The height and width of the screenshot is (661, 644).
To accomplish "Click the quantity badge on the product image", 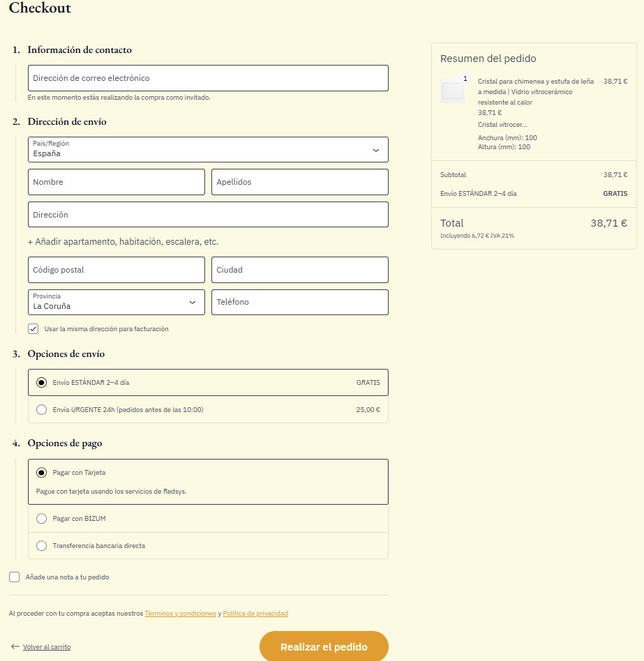I will point(465,78).
